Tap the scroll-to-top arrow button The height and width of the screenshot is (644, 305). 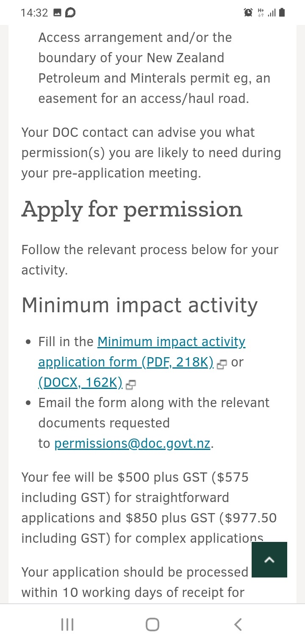pos(269,560)
